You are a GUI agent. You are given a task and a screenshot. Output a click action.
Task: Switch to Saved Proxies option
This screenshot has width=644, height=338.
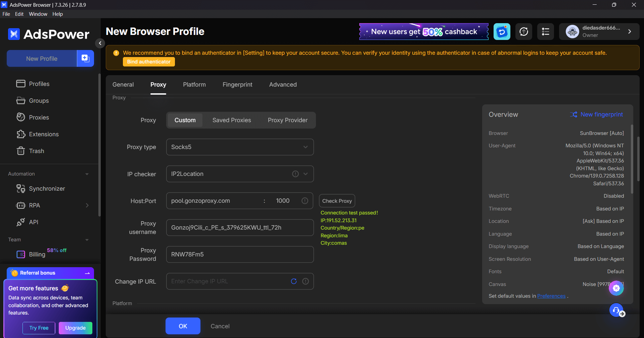(232, 120)
